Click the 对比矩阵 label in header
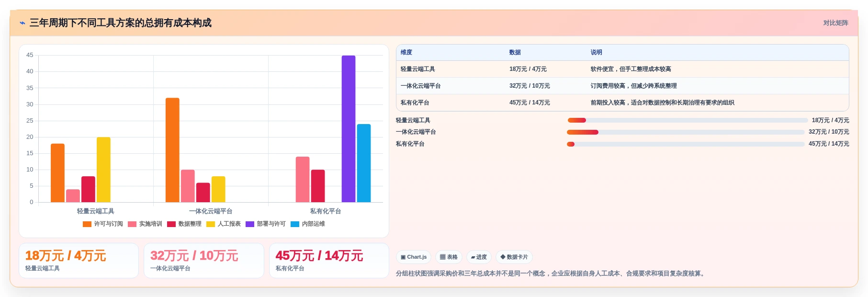 (x=835, y=23)
